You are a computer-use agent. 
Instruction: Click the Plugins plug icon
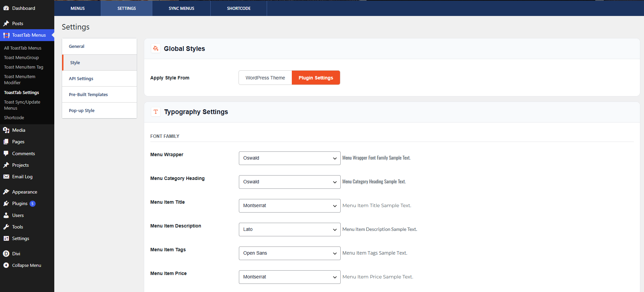[x=6, y=203]
